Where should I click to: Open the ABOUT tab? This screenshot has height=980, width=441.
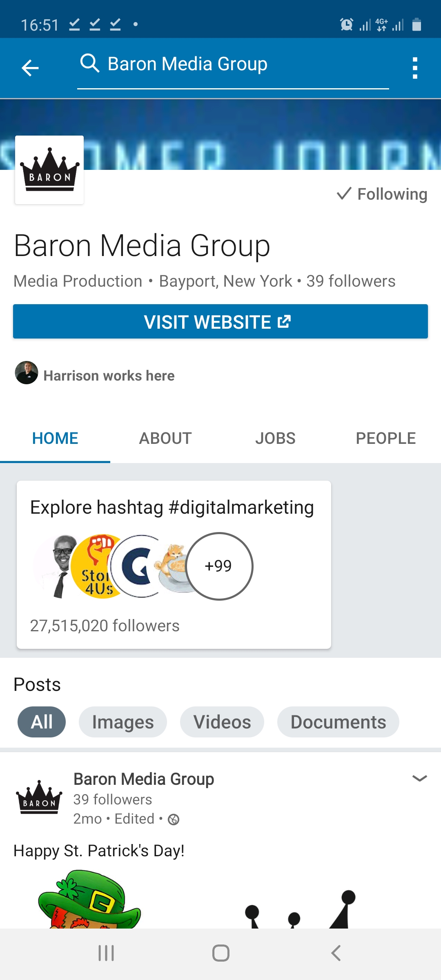pyautogui.click(x=165, y=439)
